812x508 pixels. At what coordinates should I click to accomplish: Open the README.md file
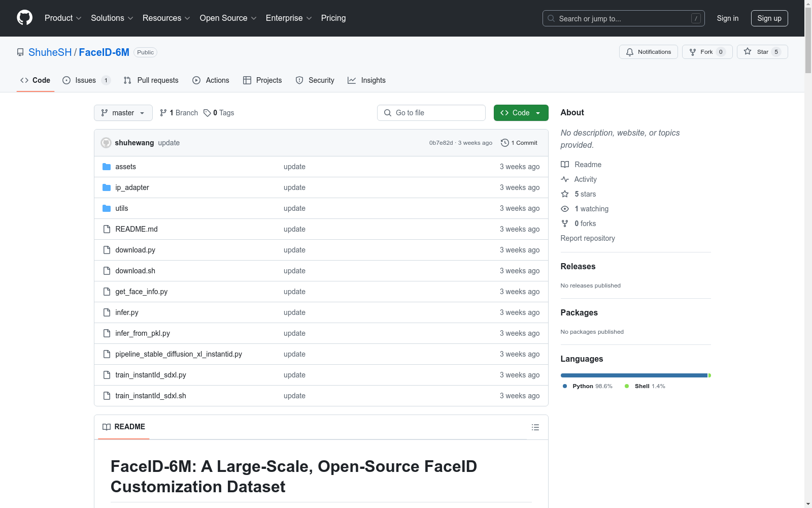coord(137,229)
